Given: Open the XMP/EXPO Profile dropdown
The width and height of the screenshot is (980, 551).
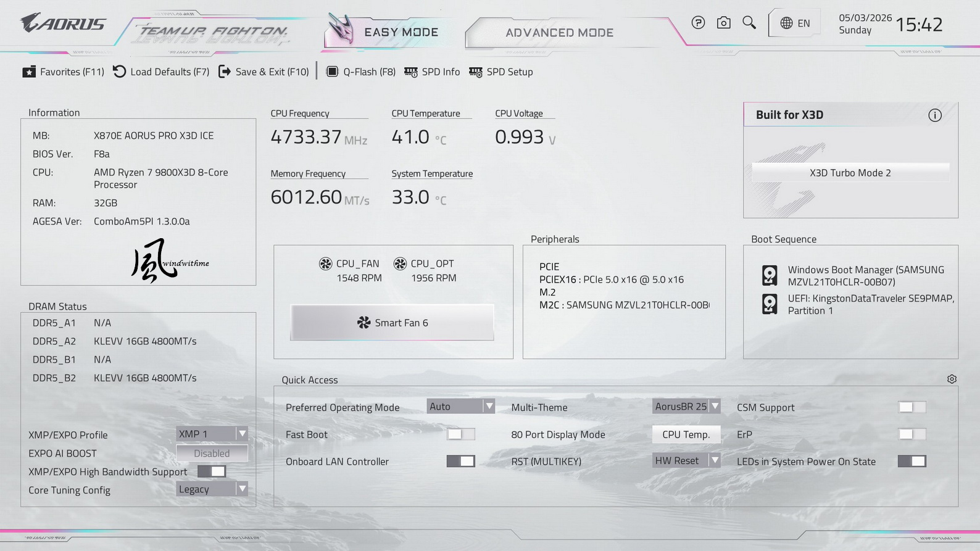Looking at the screenshot, I should (212, 434).
